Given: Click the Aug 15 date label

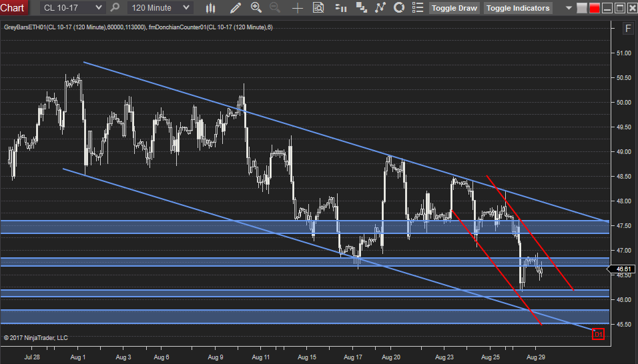Looking at the screenshot, I should 307,357.
